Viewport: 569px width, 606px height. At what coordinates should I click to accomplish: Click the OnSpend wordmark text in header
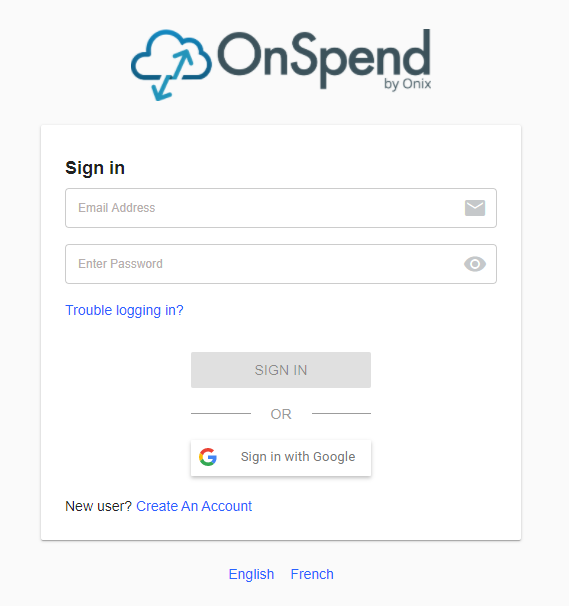(x=324, y=58)
